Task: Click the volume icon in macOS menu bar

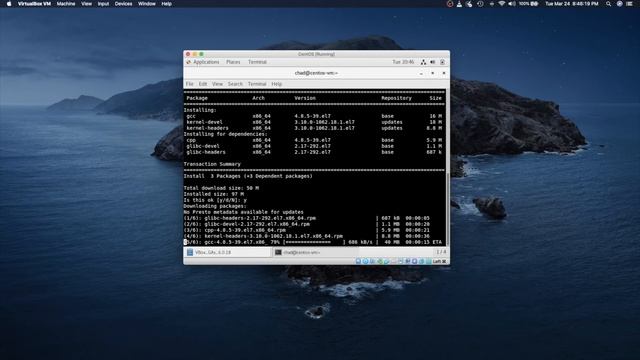Action: click(511, 4)
